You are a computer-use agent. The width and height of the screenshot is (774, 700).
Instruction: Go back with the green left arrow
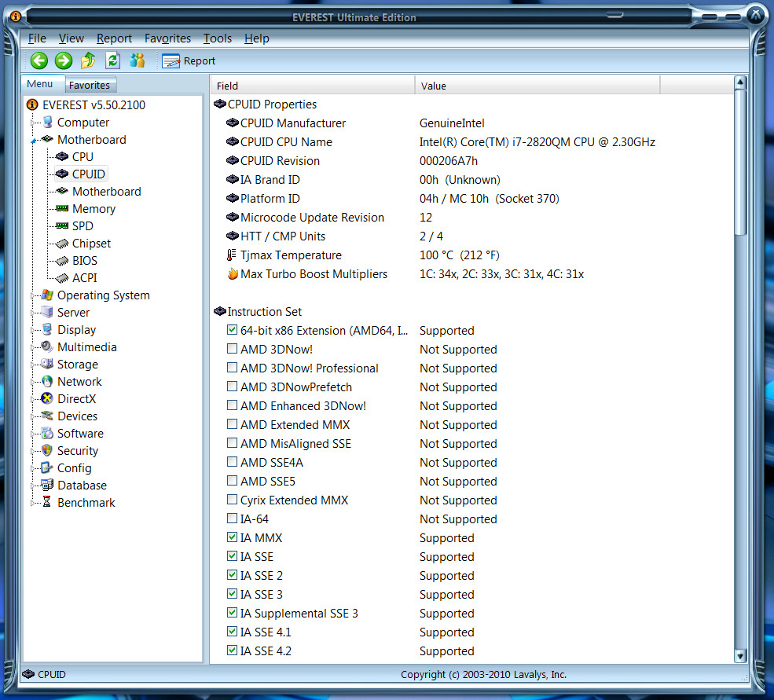coord(39,60)
